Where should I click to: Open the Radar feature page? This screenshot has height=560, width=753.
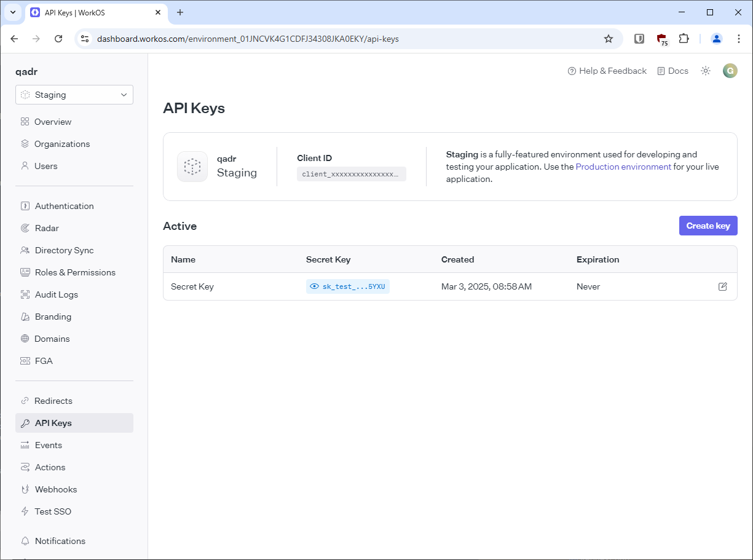point(46,228)
